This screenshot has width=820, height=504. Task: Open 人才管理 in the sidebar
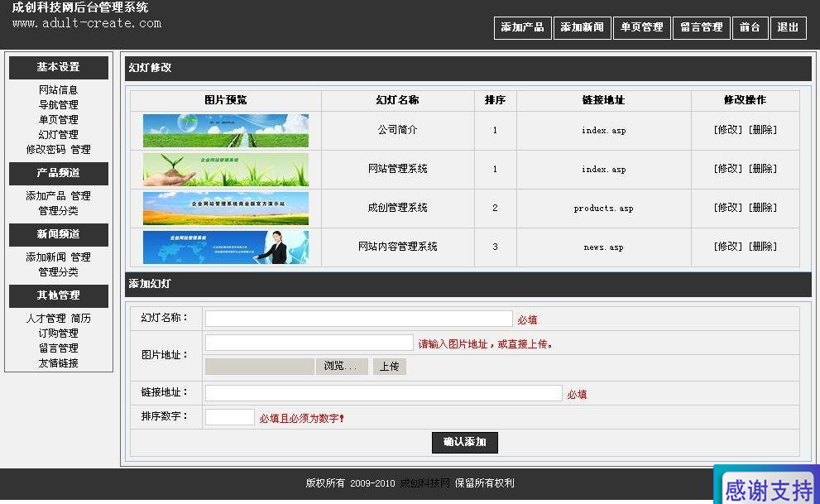pos(46,319)
